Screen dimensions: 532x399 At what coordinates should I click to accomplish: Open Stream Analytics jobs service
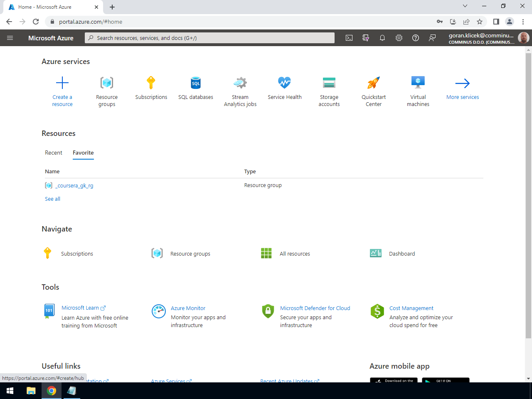point(240,82)
